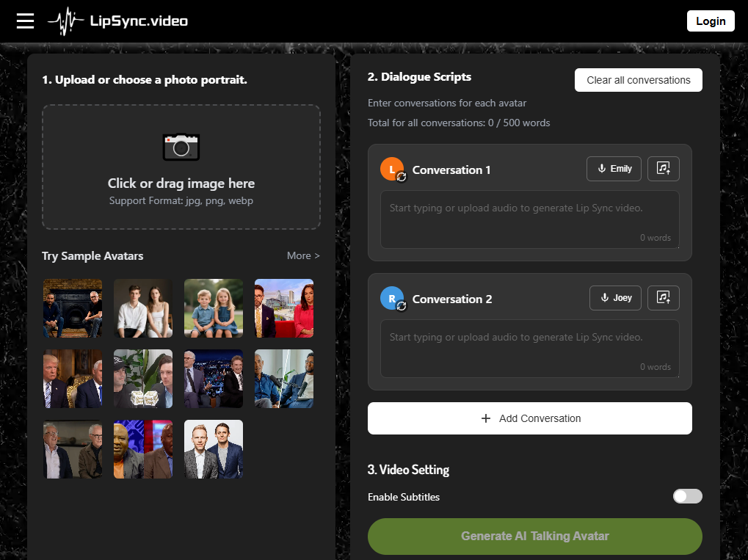Click the Login button
The height and width of the screenshot is (560, 748).
(x=710, y=21)
